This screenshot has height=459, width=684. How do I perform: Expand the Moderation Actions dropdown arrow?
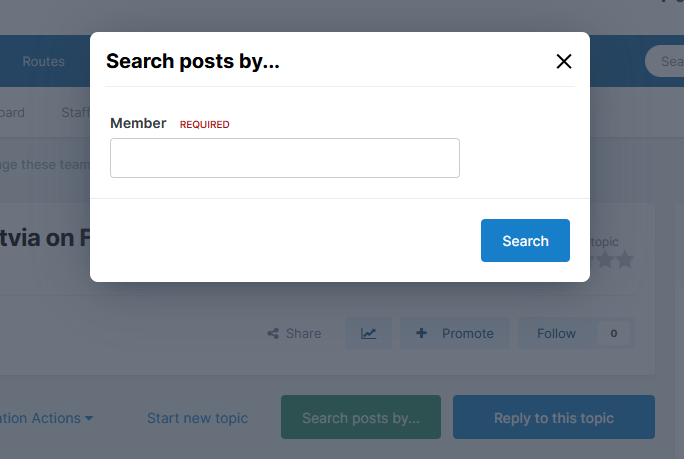click(x=89, y=418)
